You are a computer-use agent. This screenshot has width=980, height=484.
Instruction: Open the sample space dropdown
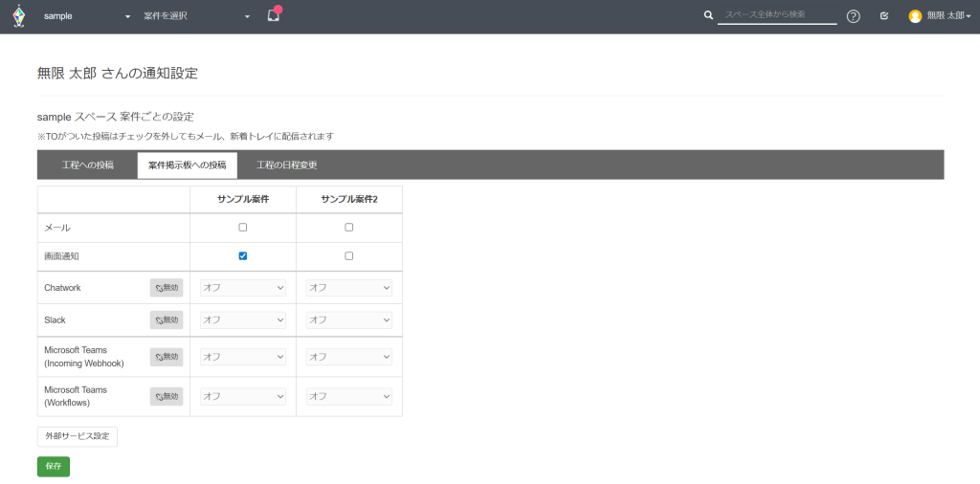point(87,16)
